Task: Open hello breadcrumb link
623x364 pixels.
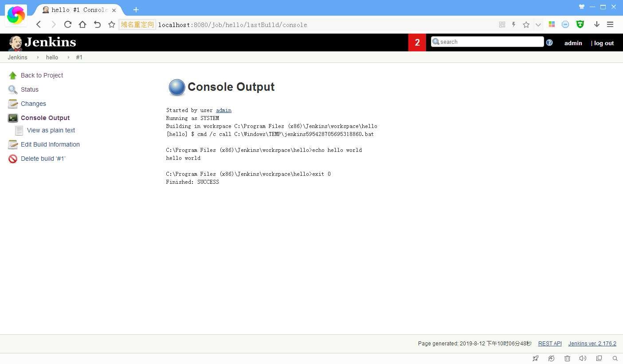Action: pyautogui.click(x=52, y=58)
